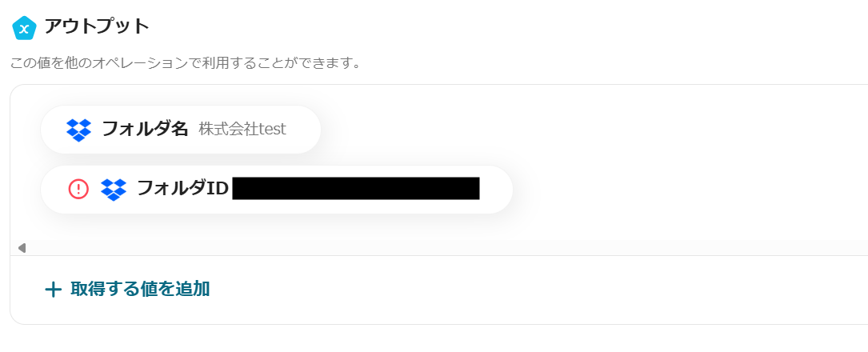This screenshot has height=352, width=868.
Task: Click the blue pentagon icon beside アウトプット
Action: 24,28
